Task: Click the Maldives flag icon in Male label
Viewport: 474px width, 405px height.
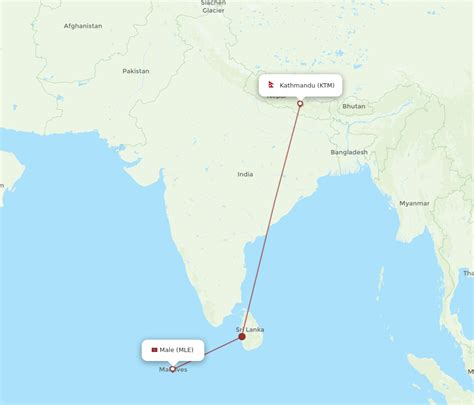Action: pyautogui.click(x=154, y=350)
